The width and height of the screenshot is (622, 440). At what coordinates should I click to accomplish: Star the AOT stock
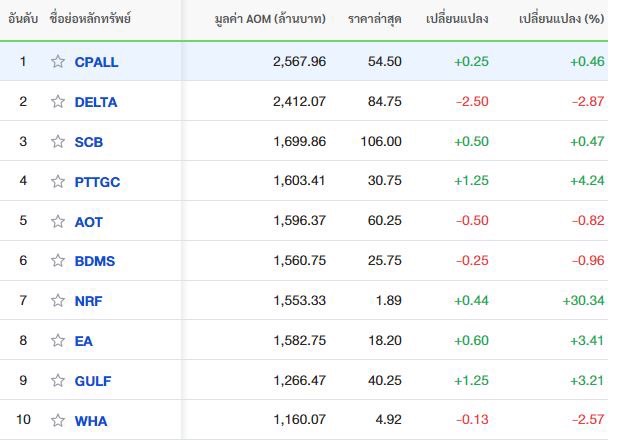coord(58,221)
